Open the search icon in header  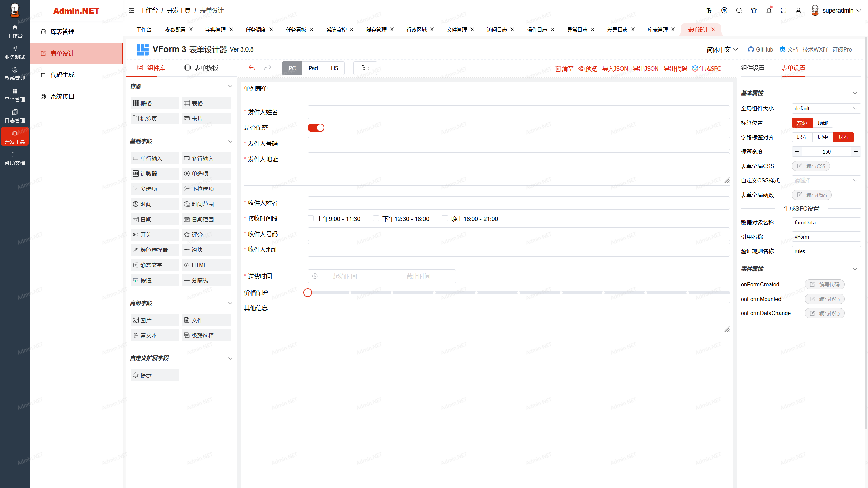(739, 11)
